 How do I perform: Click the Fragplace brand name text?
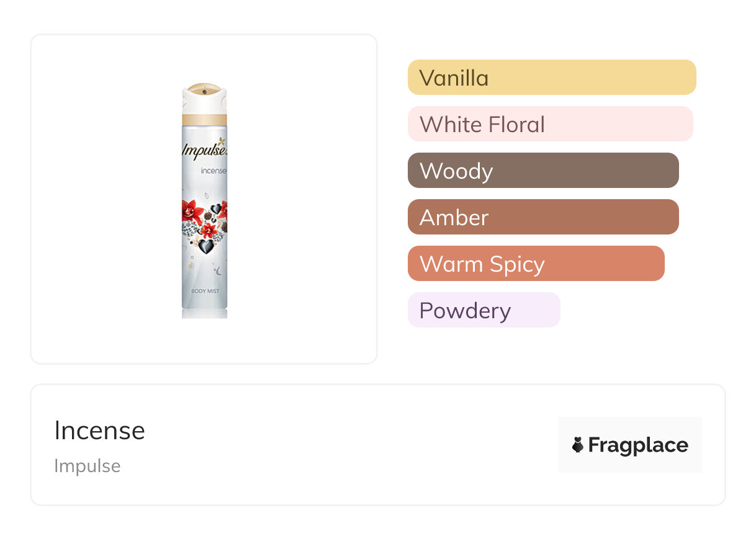click(638, 445)
